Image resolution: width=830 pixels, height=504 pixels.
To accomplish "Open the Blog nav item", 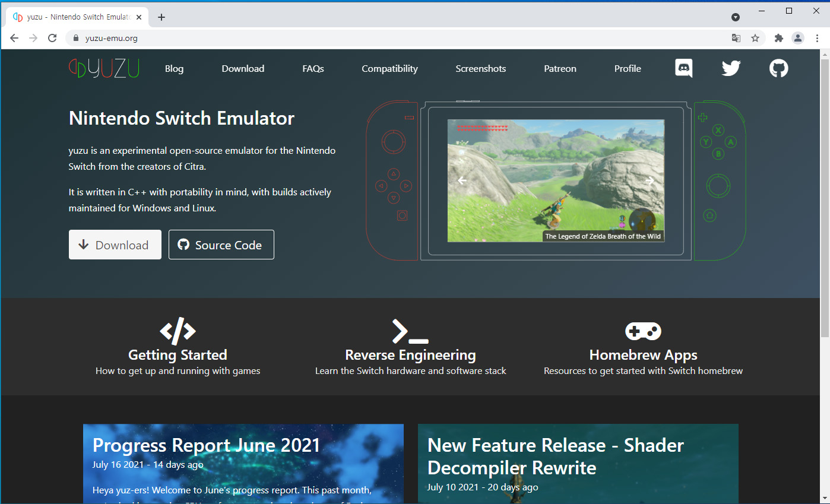I will coord(174,68).
